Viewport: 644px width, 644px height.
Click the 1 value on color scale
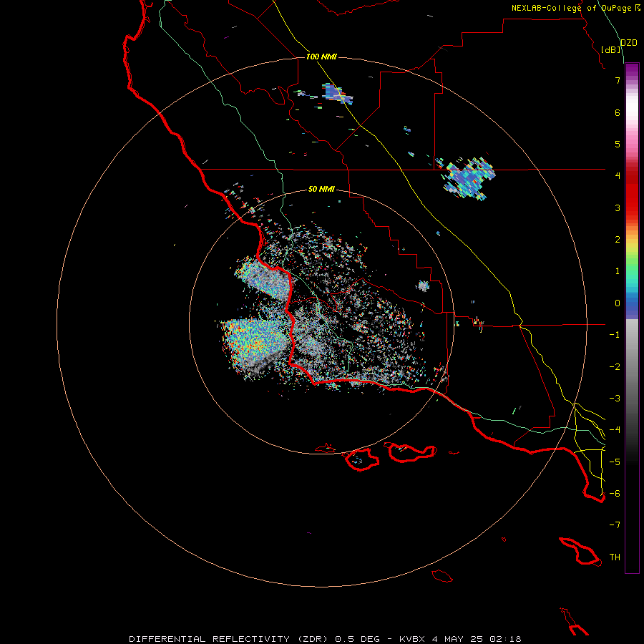[x=618, y=271]
